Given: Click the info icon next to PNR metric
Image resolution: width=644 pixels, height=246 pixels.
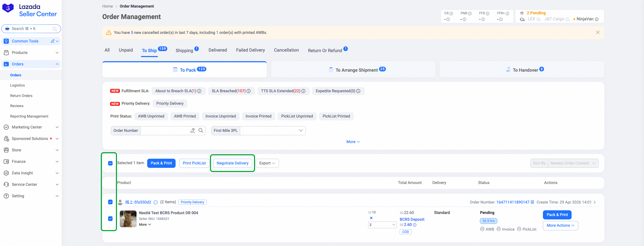Looking at the screenshot, I should tap(470, 14).
